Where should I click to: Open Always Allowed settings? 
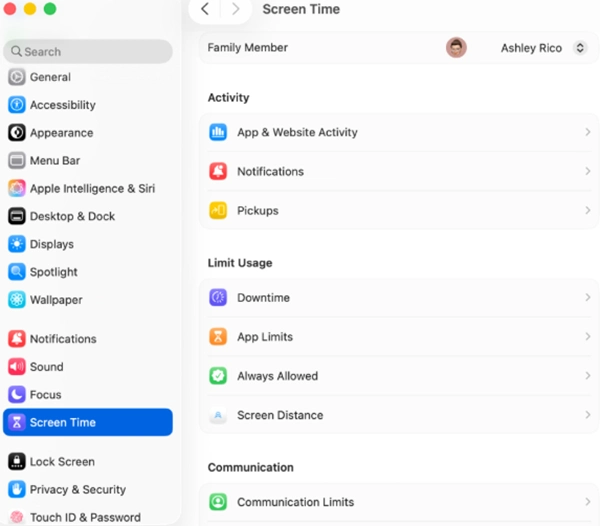click(399, 376)
